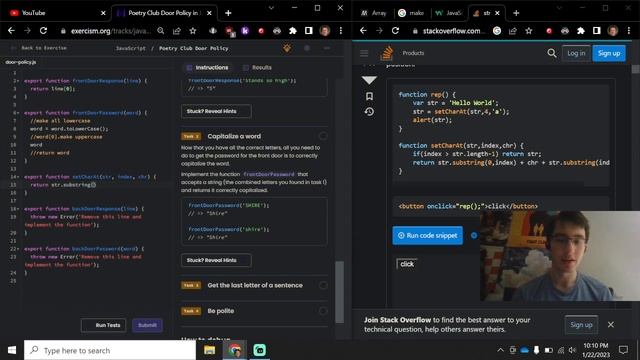The height and width of the screenshot is (360, 640).
Task: Go back in the Stack Overflow browser window
Action: point(363,31)
